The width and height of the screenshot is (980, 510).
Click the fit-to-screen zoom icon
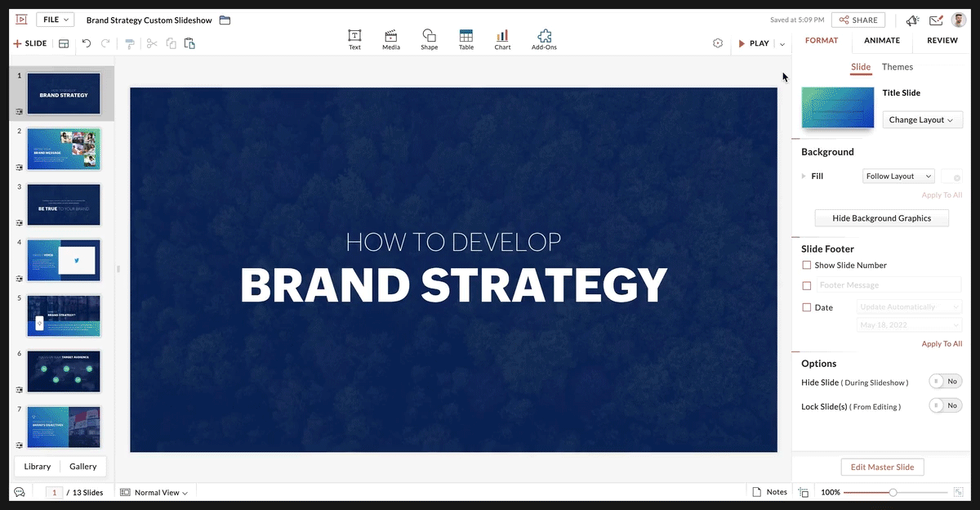(958, 492)
